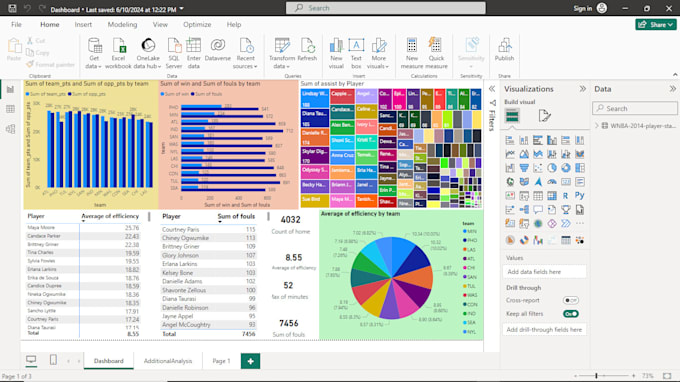Select the Treemap visual icon

(x=579, y=168)
